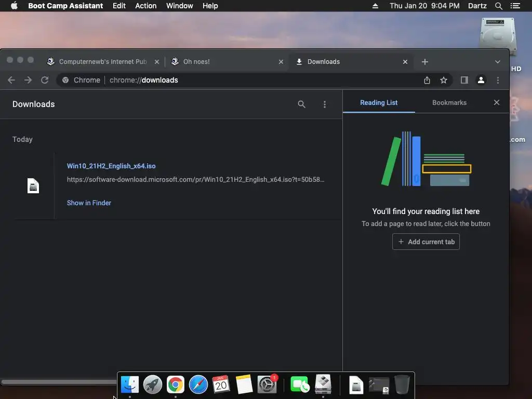The width and height of the screenshot is (532, 399).
Task: Open System Preferences from the Dock
Action: pos(267,385)
